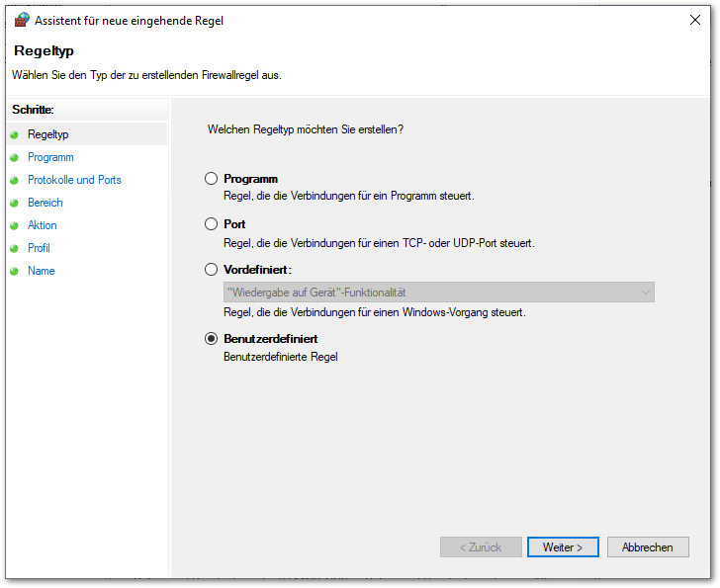Open the Aktion step in sidebar
This screenshot has height=588, width=720.
pyautogui.click(x=43, y=225)
